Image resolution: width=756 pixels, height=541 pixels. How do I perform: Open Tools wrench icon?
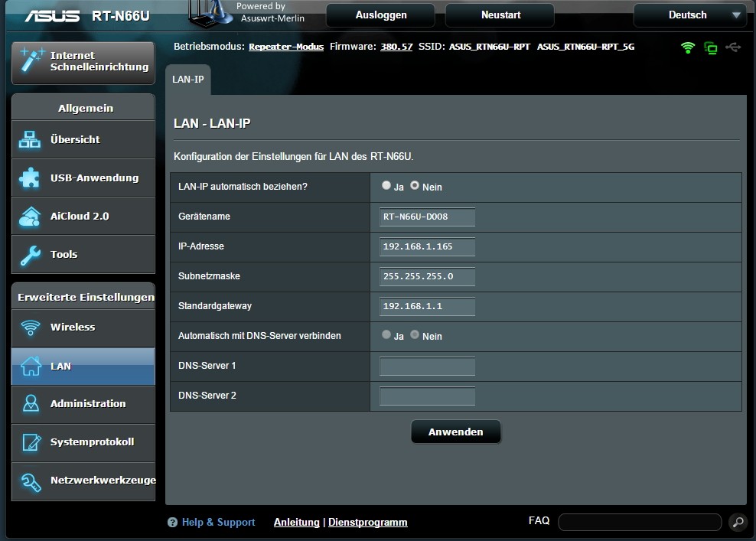pyautogui.click(x=30, y=255)
